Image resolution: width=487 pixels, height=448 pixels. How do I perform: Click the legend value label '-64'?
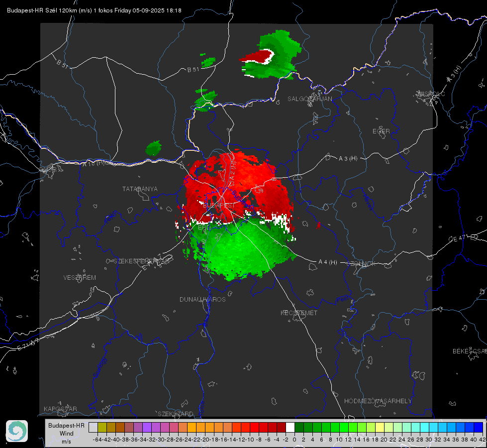pos(97,440)
